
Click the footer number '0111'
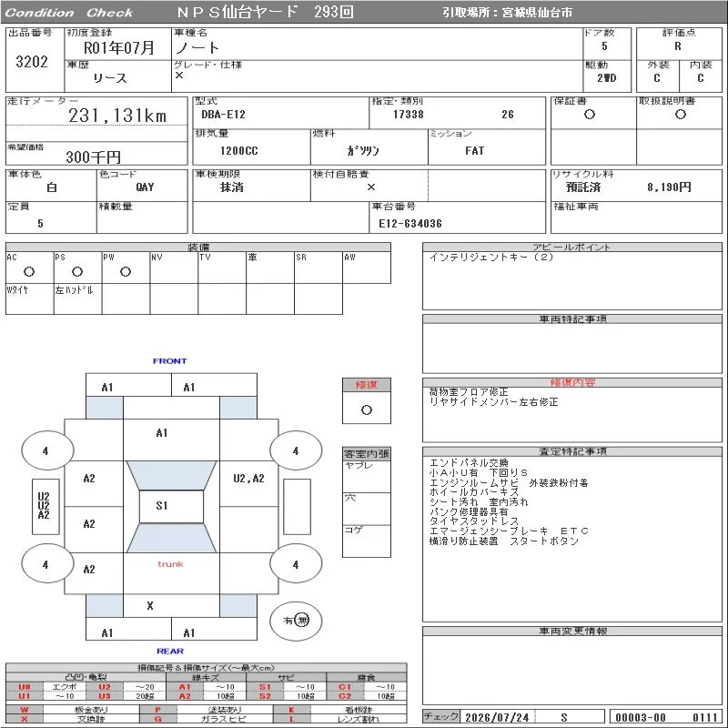point(704,717)
